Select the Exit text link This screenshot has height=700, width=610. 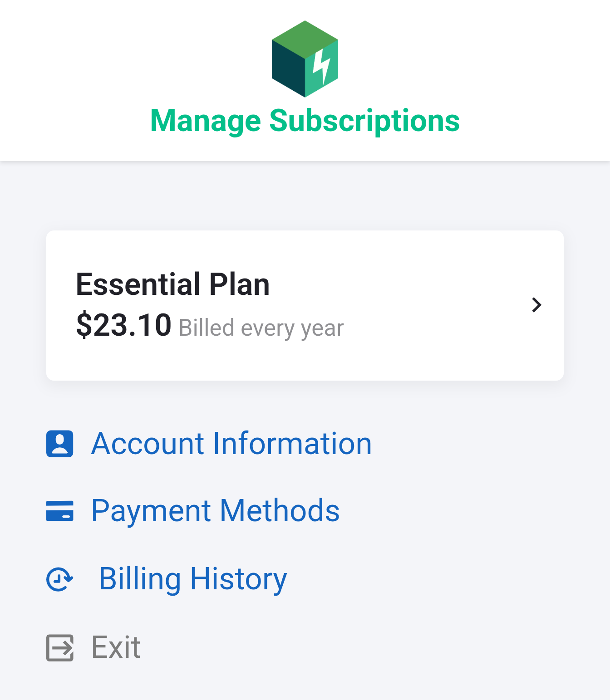[116, 647]
